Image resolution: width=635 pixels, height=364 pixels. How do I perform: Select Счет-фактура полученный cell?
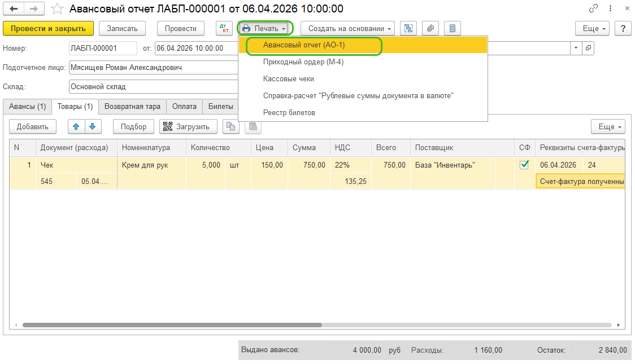pyautogui.click(x=580, y=181)
